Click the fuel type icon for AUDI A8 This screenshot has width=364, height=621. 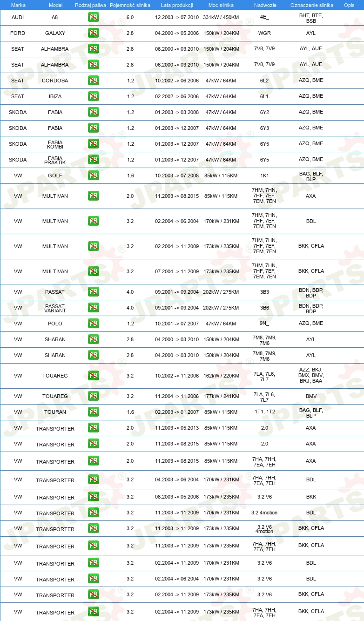[x=93, y=17]
